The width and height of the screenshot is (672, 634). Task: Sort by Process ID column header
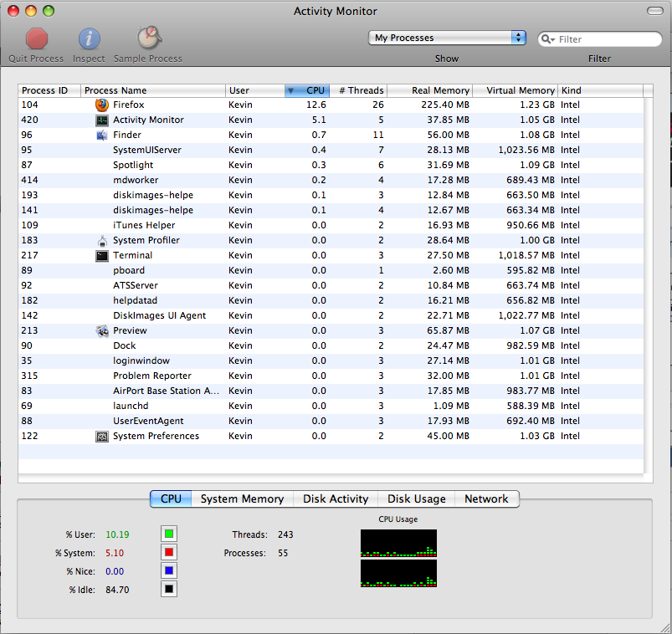(x=49, y=90)
